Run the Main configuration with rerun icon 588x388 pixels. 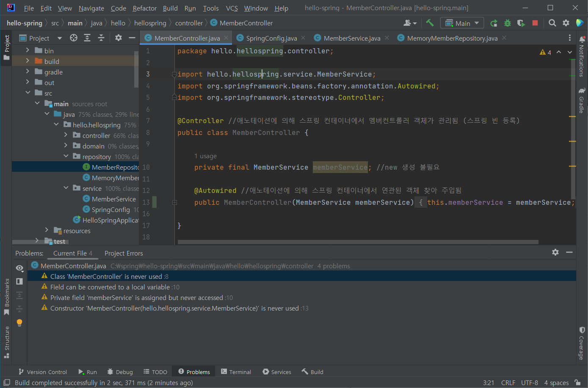point(494,23)
